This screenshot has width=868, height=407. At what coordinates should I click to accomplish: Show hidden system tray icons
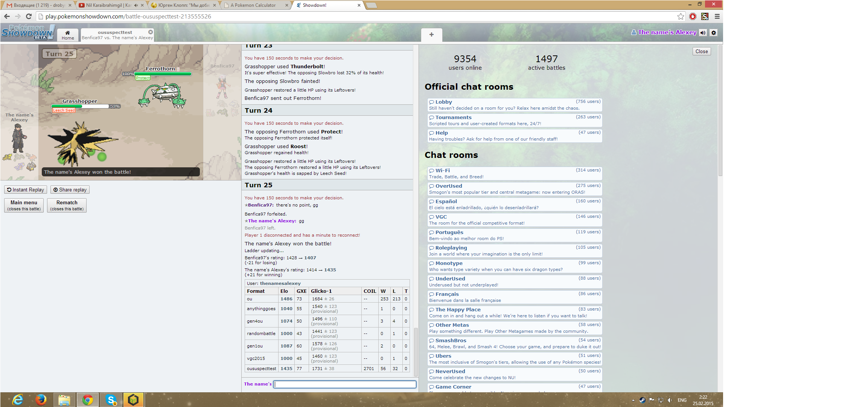(x=633, y=400)
